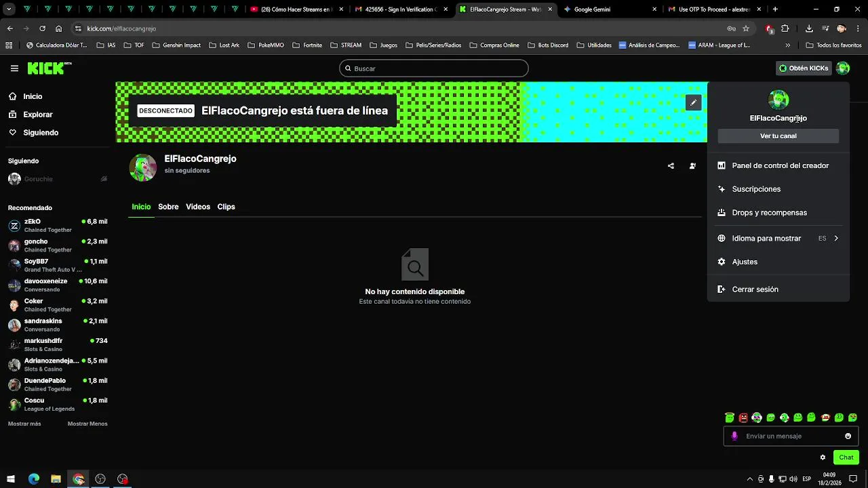Select Cerrar sesión

click(778, 289)
